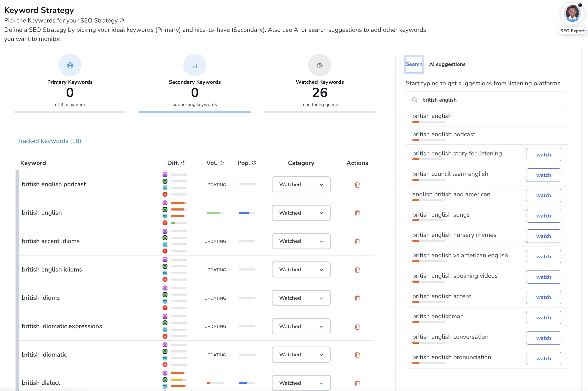Watch british council learn english
The image size is (588, 391).
[543, 175]
